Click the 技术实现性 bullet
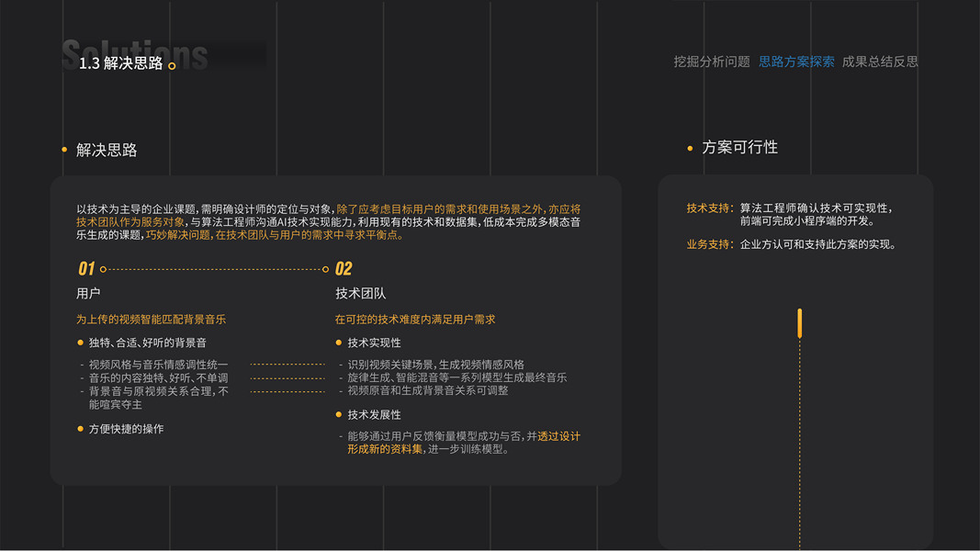Screen dimensions: 980x551 tap(375, 343)
